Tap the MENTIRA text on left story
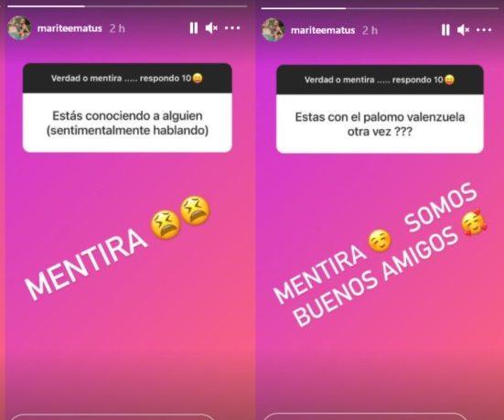This screenshot has width=504, height=420. point(86,264)
